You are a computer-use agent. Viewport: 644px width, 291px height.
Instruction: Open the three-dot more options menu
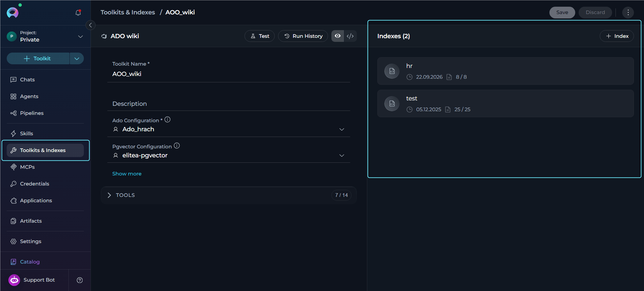click(x=628, y=12)
